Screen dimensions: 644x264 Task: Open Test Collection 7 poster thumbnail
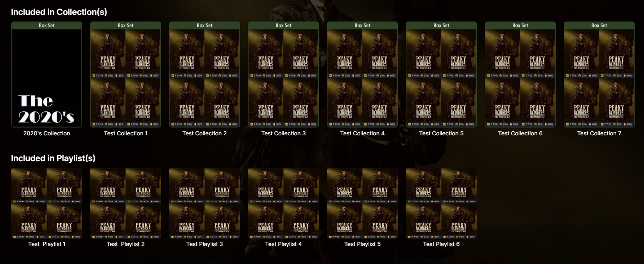[x=599, y=74]
